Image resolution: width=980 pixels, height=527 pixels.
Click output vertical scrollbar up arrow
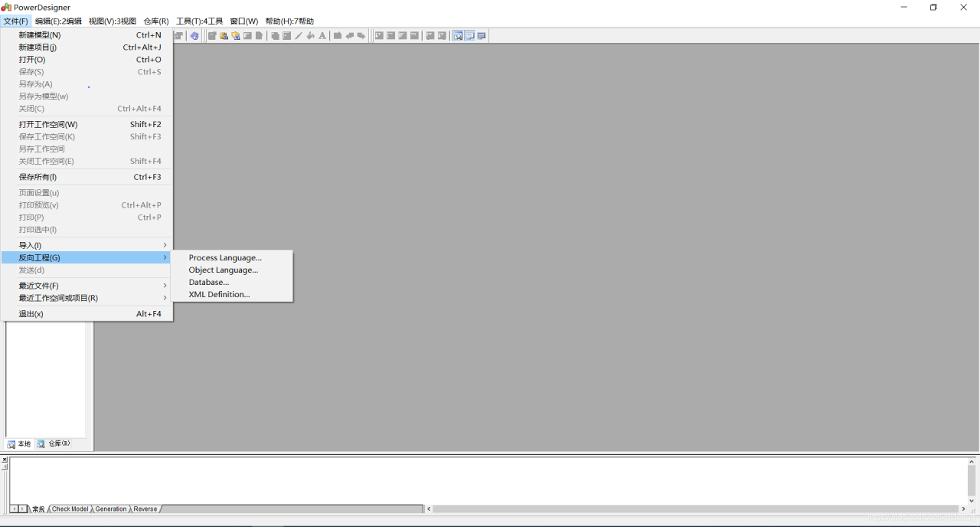point(972,462)
